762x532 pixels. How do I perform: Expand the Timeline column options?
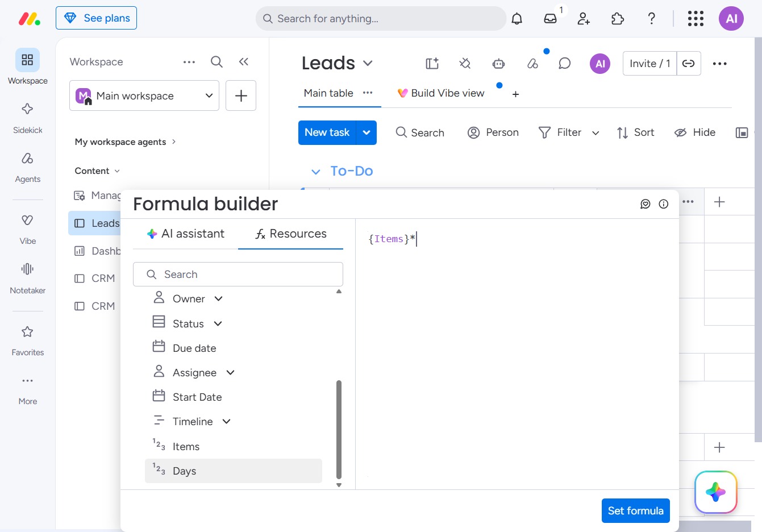tap(226, 421)
